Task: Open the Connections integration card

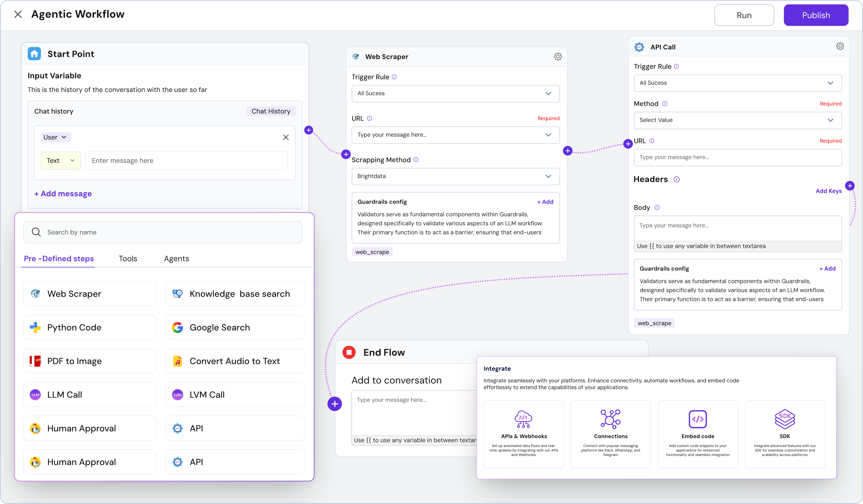Action: [611, 434]
